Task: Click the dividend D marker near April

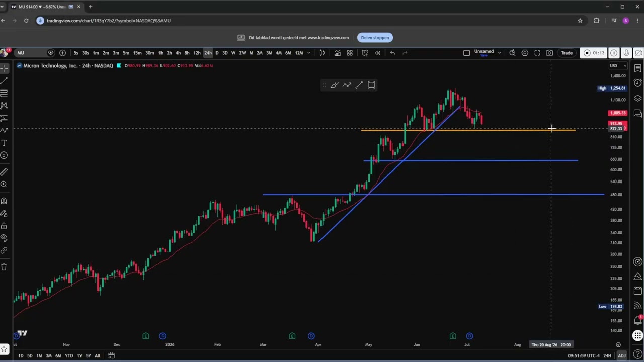Action: [x=311, y=336]
